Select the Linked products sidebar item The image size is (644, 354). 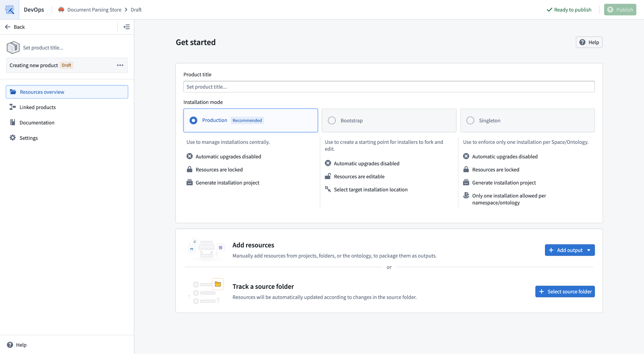(x=38, y=107)
